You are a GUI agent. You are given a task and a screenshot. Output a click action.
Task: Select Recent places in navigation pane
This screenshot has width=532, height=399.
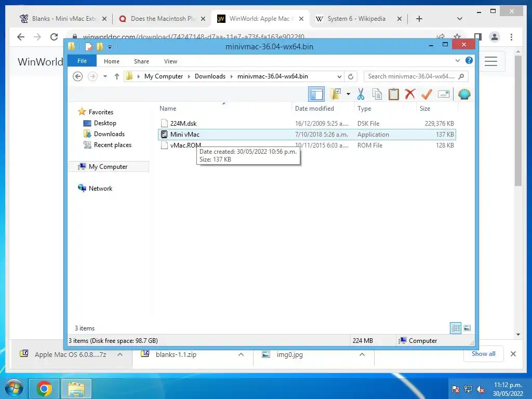[x=113, y=145]
